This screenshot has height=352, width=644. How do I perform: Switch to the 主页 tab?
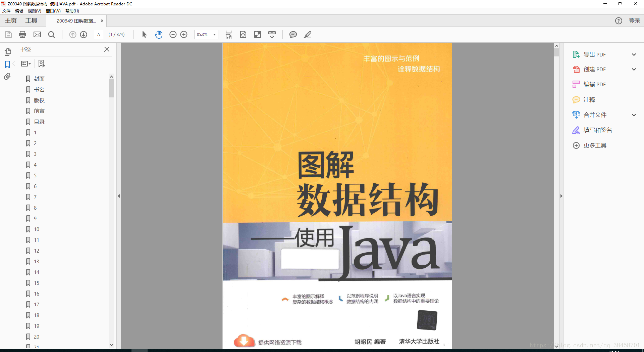click(x=11, y=21)
